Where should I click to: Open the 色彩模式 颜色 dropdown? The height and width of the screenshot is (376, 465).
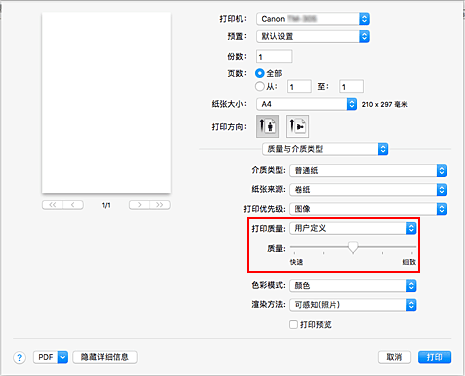353,286
